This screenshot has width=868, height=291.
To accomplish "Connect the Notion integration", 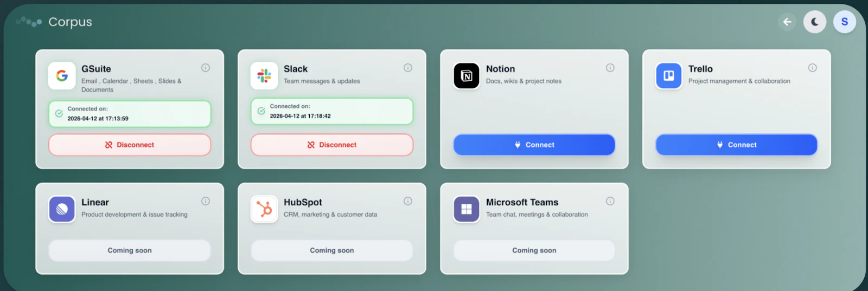I will click(534, 145).
